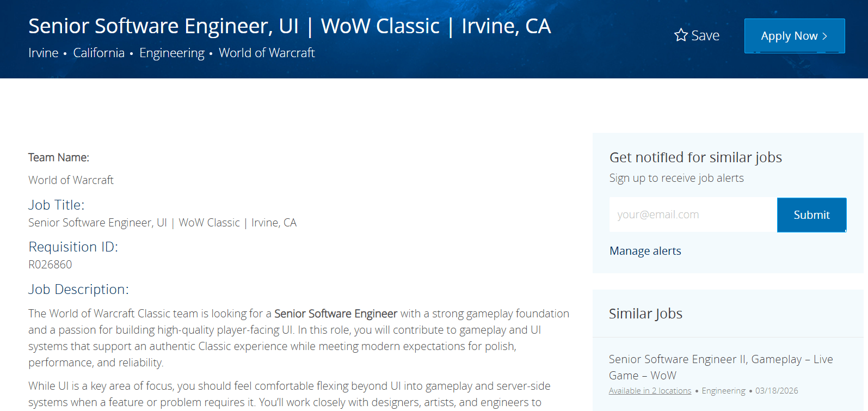Image resolution: width=868 pixels, height=411 pixels.
Task: Click the requisition ID value R026860
Action: point(50,265)
